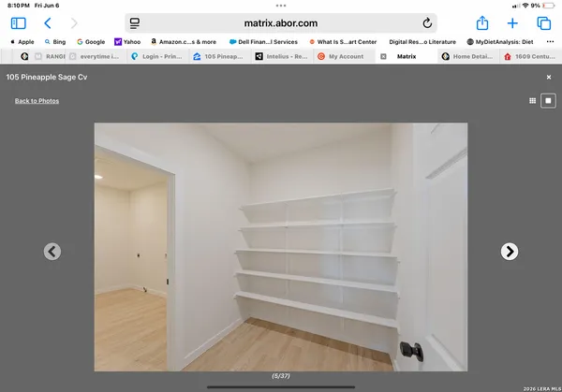Open the page settings menu in address bar
562x392 pixels.
[x=135, y=22]
